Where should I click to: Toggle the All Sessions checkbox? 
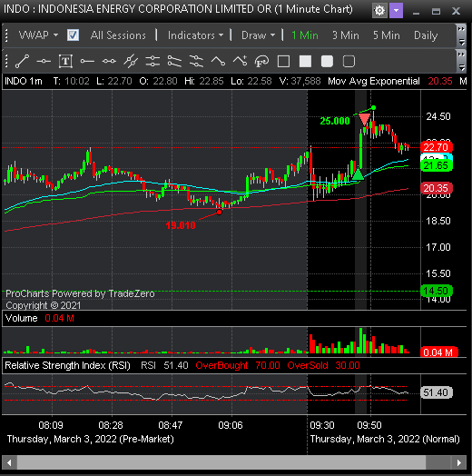tap(74, 35)
